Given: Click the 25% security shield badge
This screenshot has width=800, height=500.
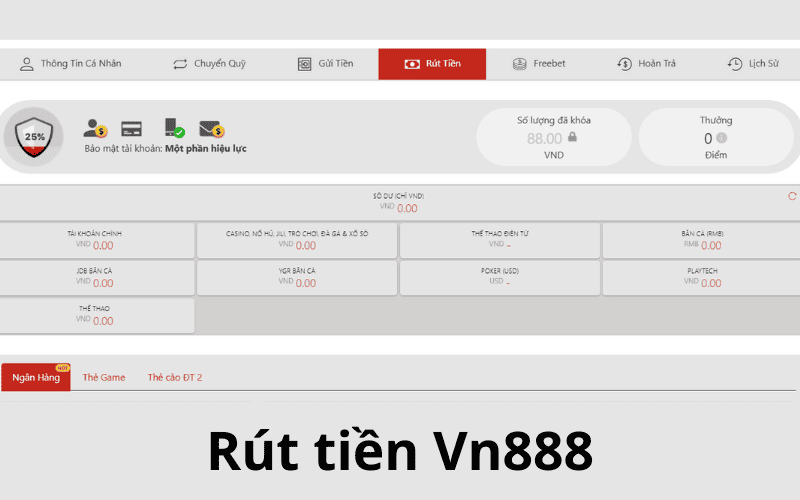Looking at the screenshot, I should 34,137.
